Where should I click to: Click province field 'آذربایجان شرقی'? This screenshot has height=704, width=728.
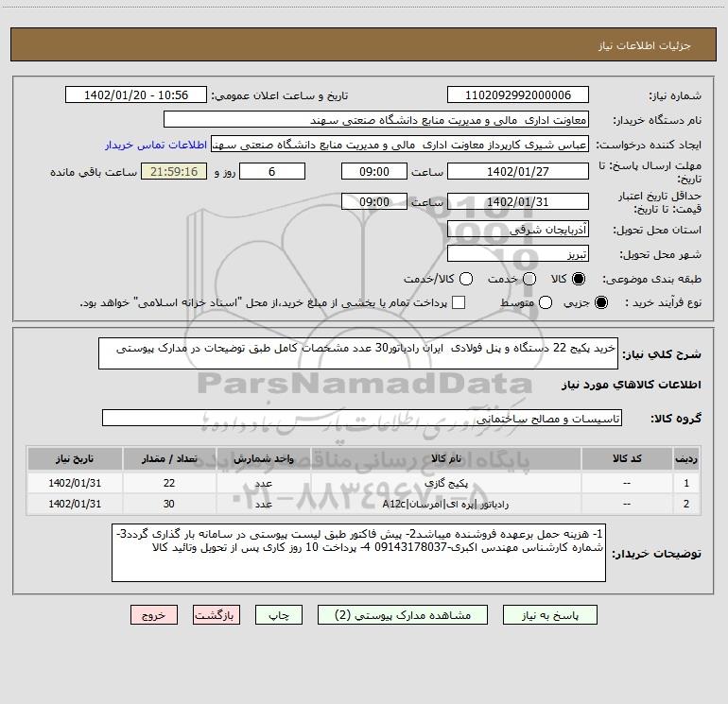(518, 229)
